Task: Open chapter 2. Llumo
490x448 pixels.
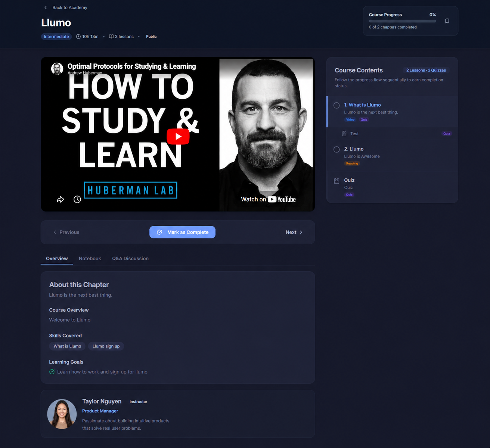Action: click(392, 156)
